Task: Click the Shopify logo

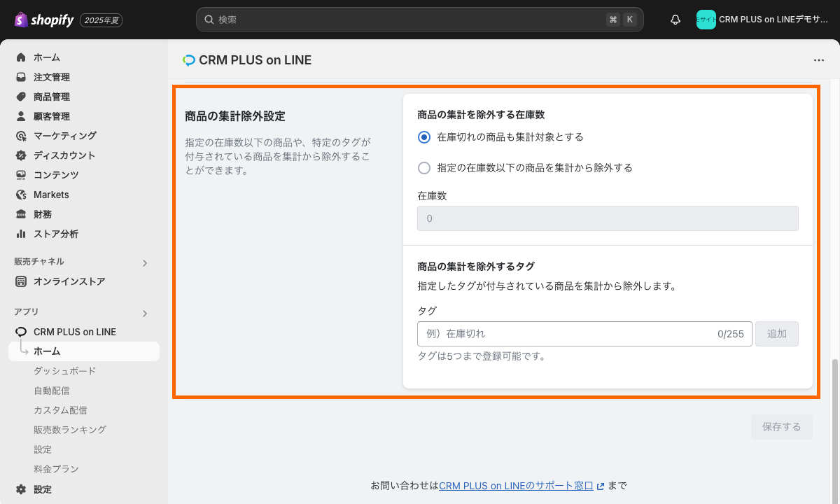Action: click(x=43, y=20)
